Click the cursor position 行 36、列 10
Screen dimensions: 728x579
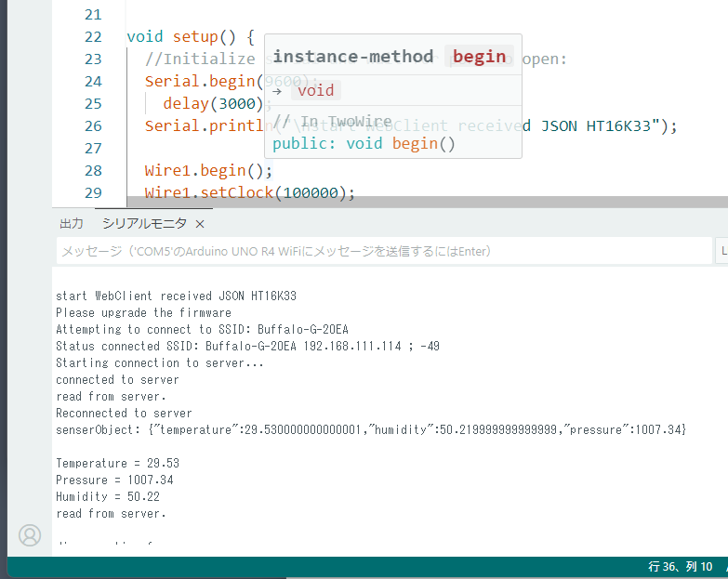681,567
